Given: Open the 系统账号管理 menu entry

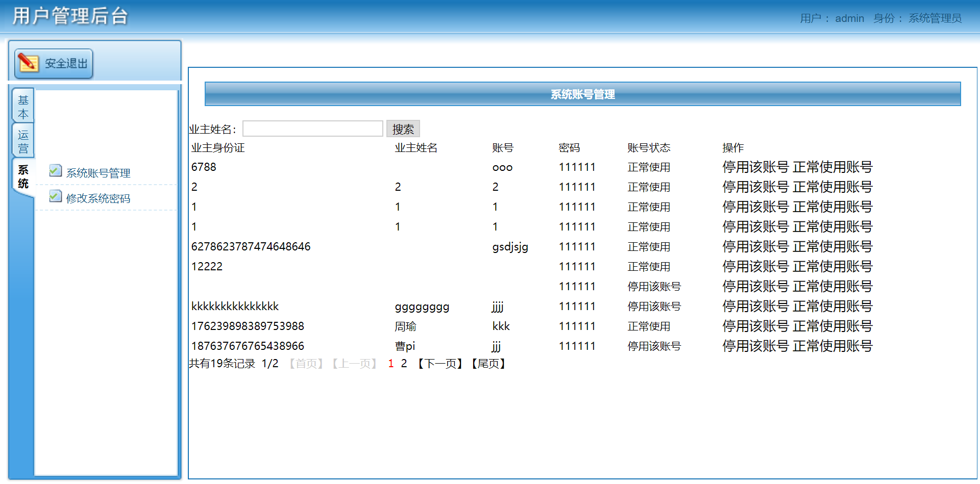Looking at the screenshot, I should pos(98,172).
